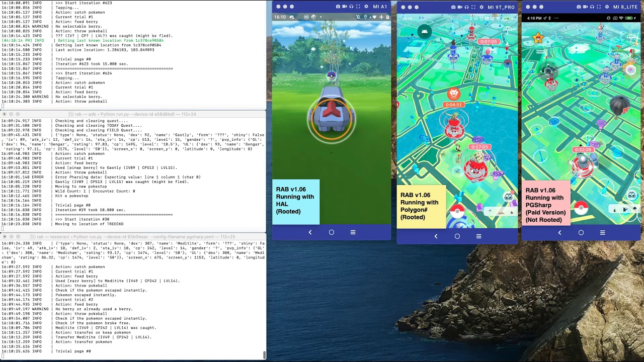
Task: Tap Android home button on MI 8_LITE
Action: [x=581, y=233]
